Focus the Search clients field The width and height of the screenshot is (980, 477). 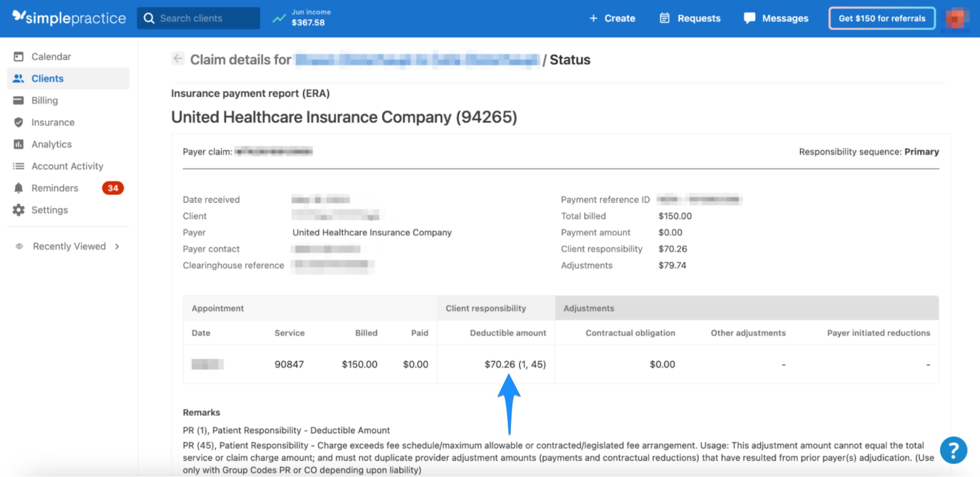coord(199,18)
